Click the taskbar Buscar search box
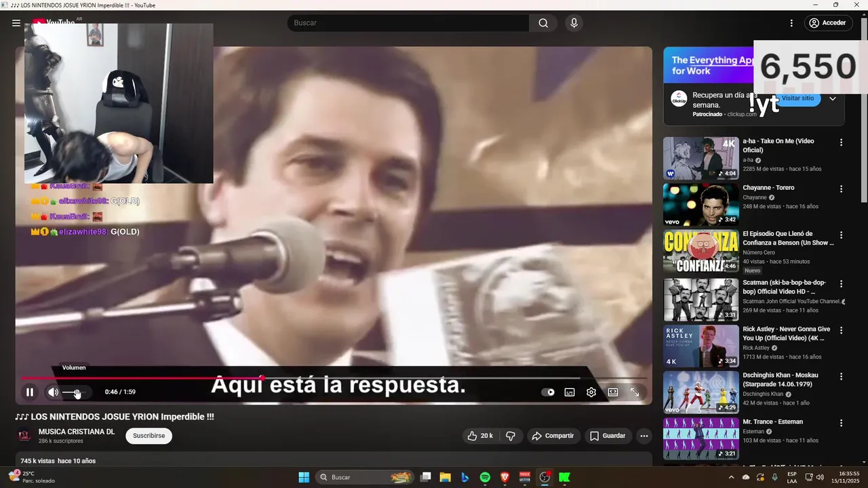Screen dimensions: 868x488 point(365,477)
